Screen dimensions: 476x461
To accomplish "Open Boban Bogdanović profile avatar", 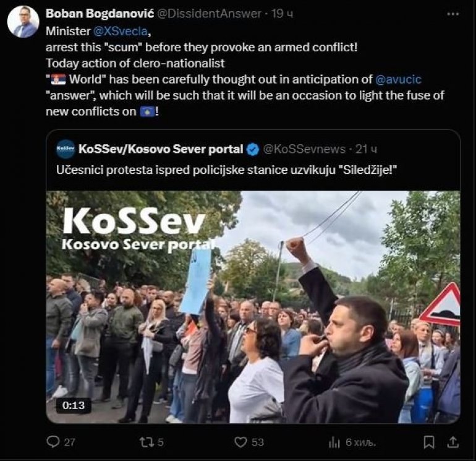I will pyautogui.click(x=23, y=22).
